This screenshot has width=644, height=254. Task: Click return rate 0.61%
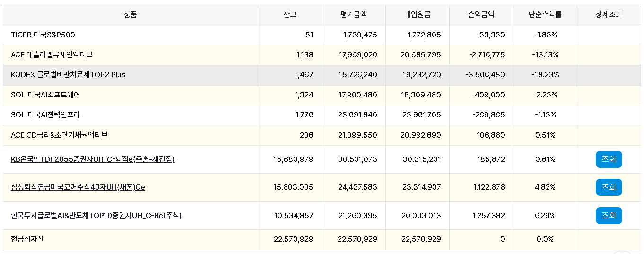tap(545, 159)
